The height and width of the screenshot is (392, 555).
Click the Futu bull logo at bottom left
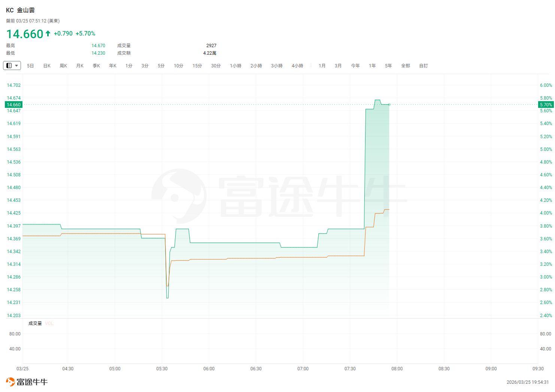(27, 382)
